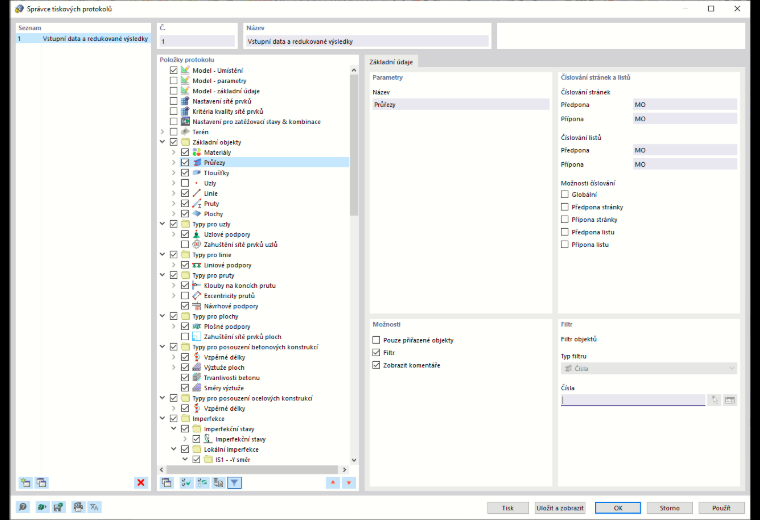Click the Liniové podpory icon in the tree
Viewport: 760px width, 520px height.
pyautogui.click(x=197, y=265)
